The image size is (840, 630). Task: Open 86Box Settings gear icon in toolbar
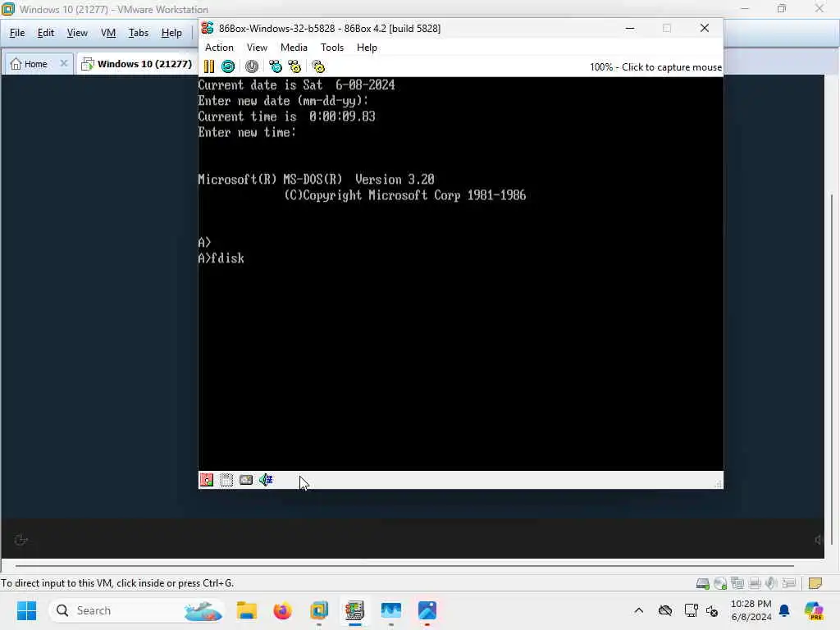pos(318,66)
